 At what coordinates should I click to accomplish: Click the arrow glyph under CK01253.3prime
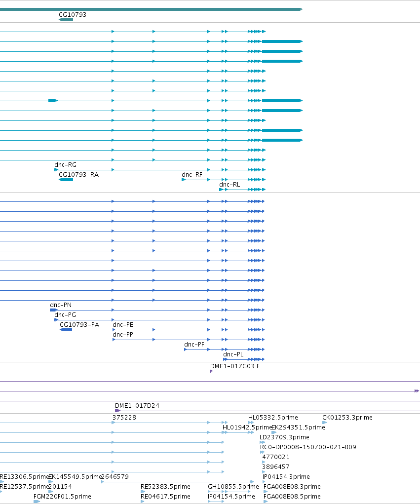[325, 423]
